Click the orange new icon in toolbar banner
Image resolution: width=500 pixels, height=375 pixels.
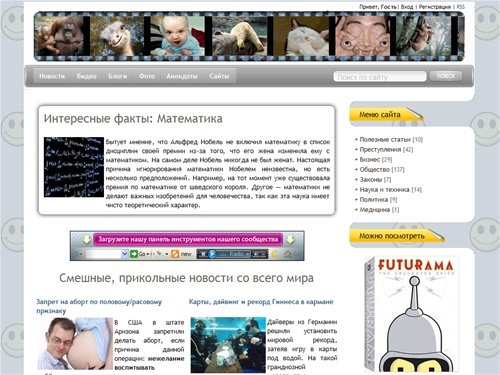tap(175, 254)
